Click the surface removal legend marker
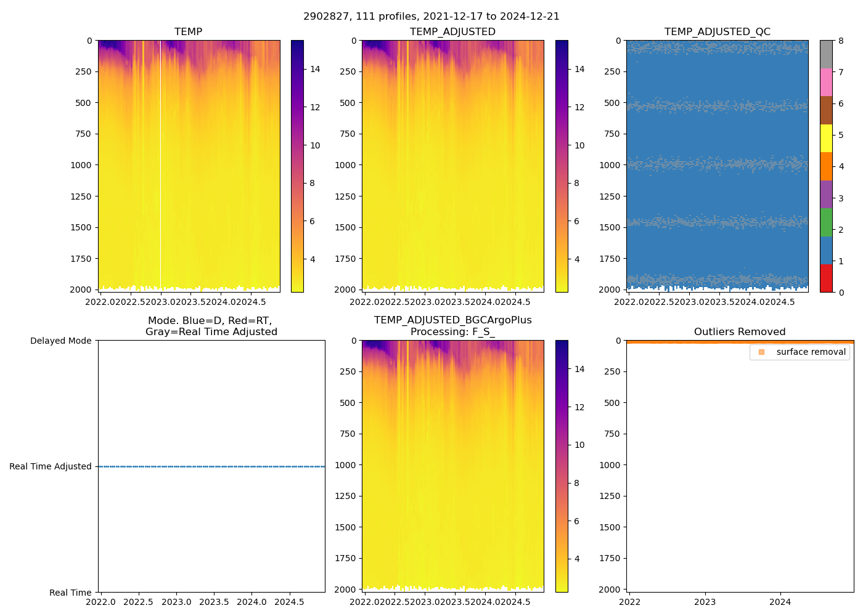This screenshot has width=863, height=616. [x=761, y=352]
